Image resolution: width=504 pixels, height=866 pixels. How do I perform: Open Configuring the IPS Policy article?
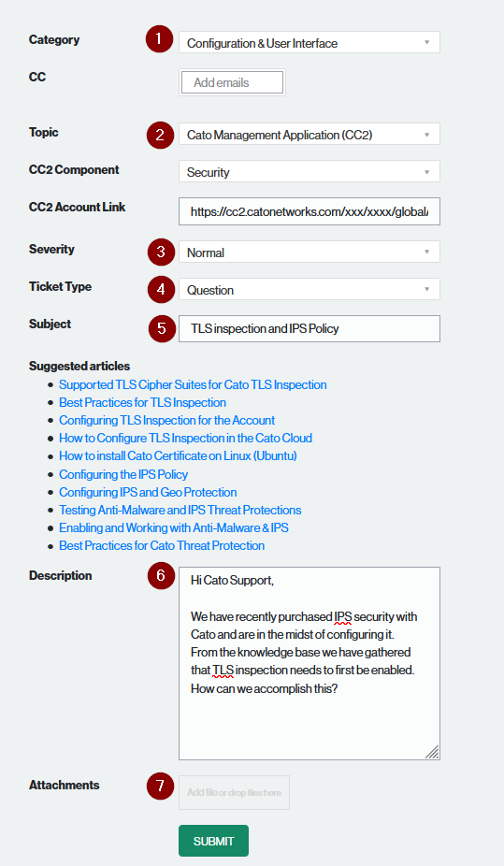123,474
